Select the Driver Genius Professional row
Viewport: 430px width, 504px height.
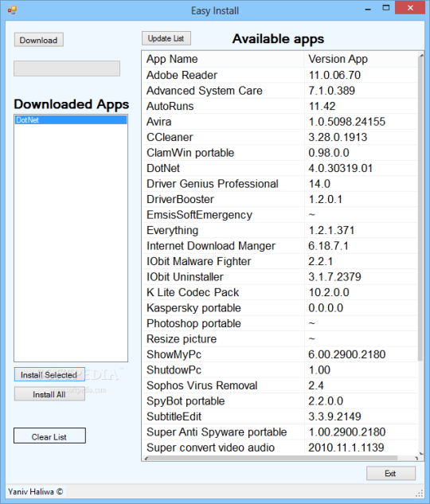280,184
